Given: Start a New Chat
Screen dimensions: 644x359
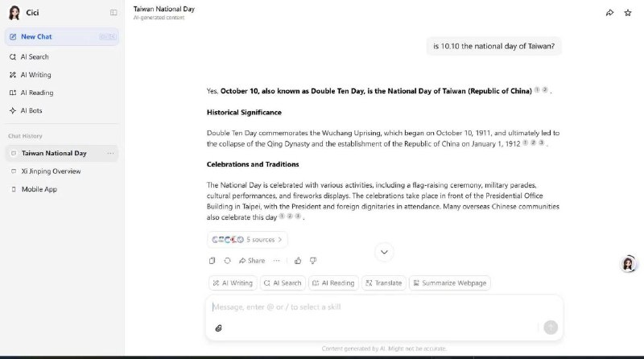Looking at the screenshot, I should coord(36,37).
